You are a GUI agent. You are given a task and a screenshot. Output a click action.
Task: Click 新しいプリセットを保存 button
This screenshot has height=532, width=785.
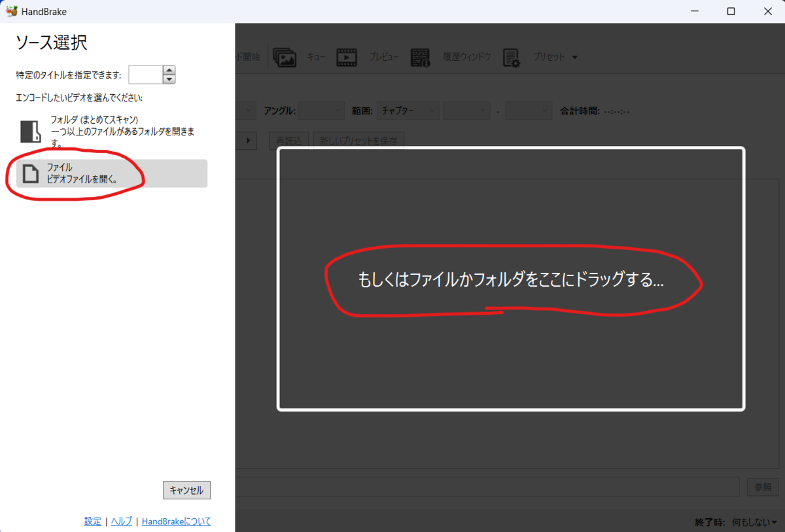[x=358, y=141]
